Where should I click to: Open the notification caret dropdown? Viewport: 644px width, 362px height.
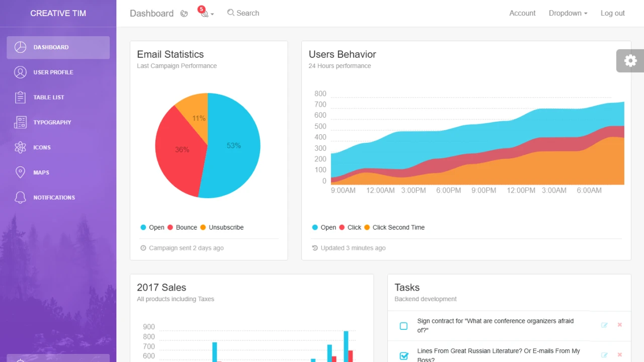point(212,14)
